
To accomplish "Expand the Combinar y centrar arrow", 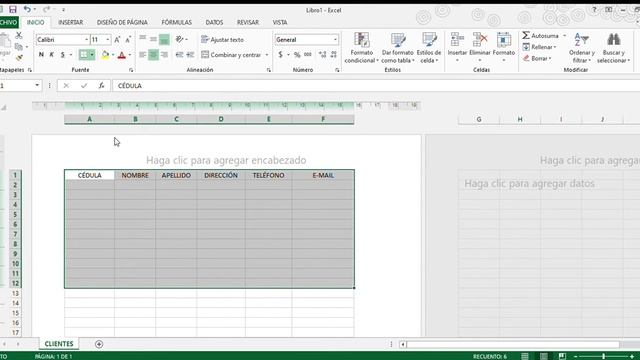I will (x=267, y=55).
